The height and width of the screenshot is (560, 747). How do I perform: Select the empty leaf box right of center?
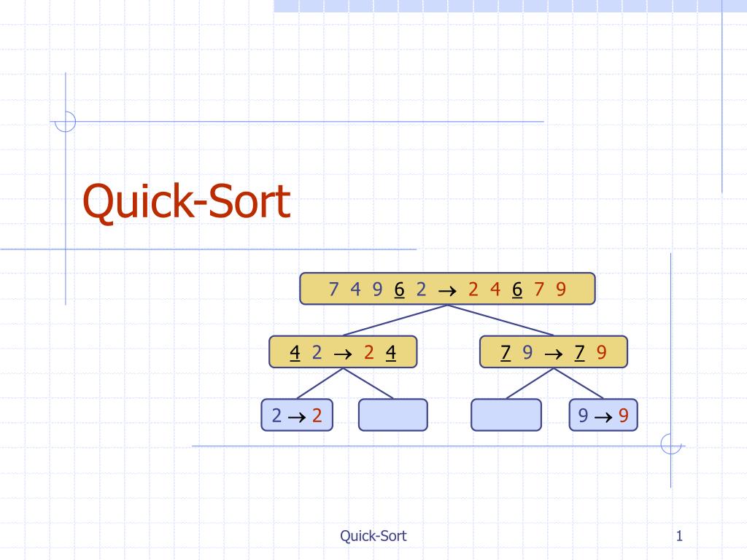pos(506,413)
